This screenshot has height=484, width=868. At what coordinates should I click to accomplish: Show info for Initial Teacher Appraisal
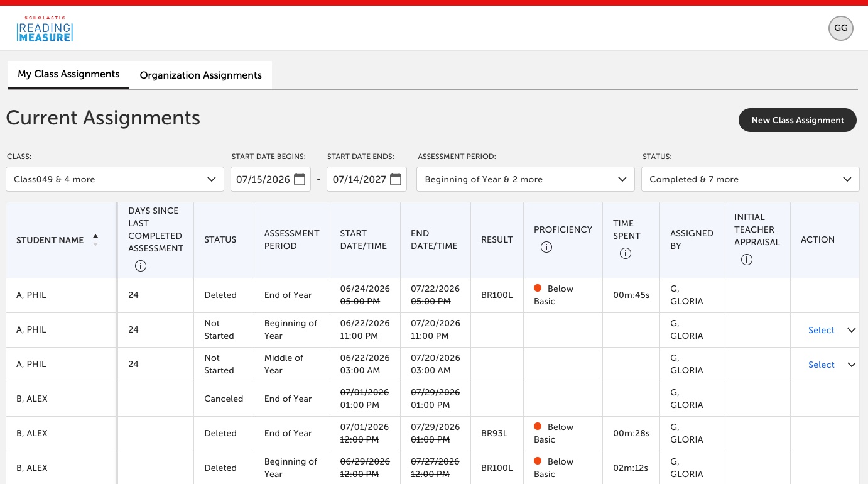(747, 260)
